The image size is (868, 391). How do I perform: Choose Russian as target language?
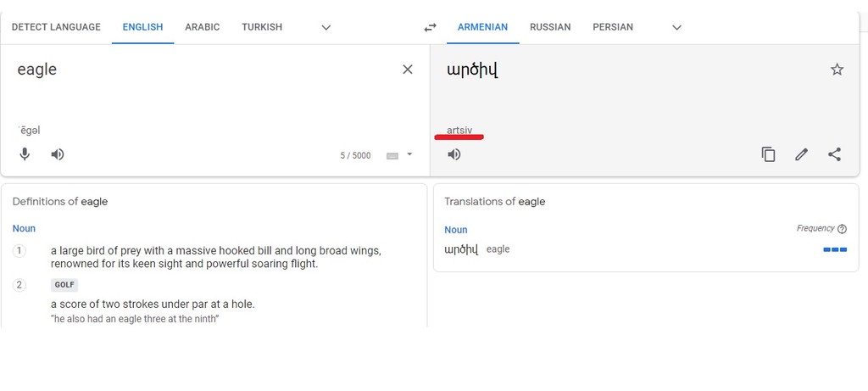(x=550, y=27)
